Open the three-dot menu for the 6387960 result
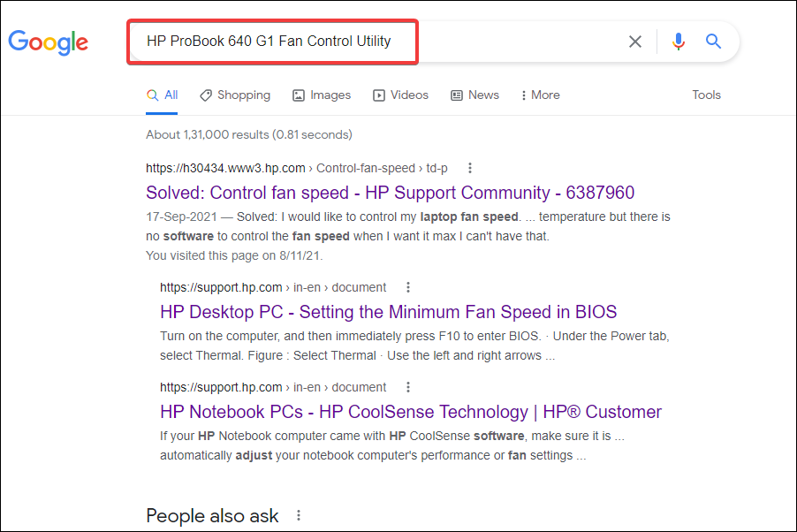 pos(469,167)
